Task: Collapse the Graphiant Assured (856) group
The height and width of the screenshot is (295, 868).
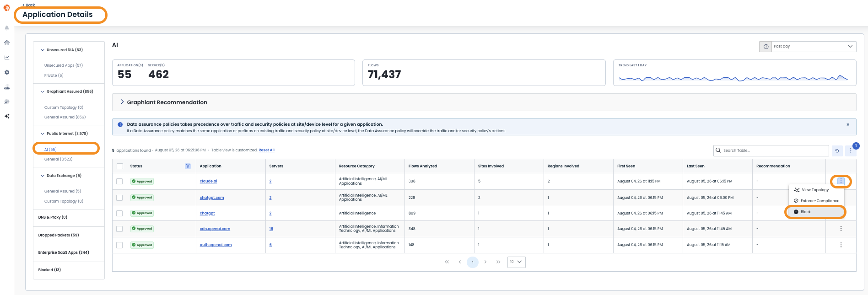Action: pyautogui.click(x=43, y=91)
